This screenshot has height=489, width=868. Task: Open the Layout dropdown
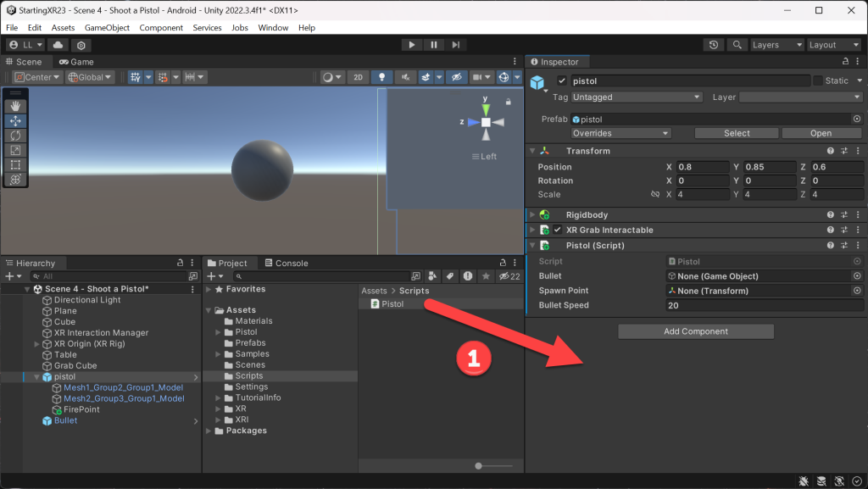pyautogui.click(x=834, y=45)
